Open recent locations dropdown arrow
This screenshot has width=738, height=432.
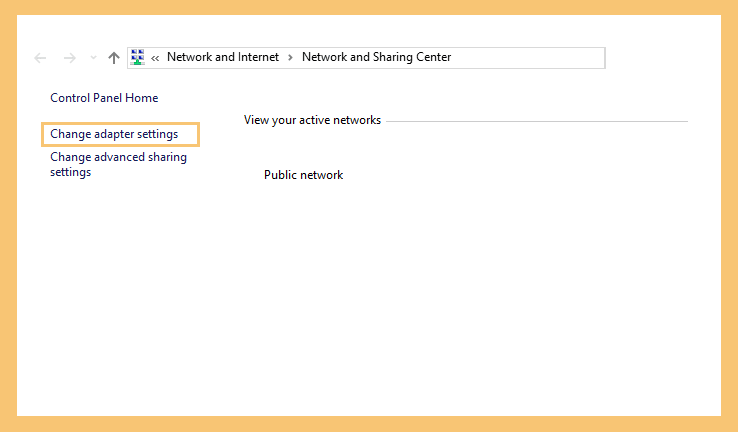click(x=93, y=57)
